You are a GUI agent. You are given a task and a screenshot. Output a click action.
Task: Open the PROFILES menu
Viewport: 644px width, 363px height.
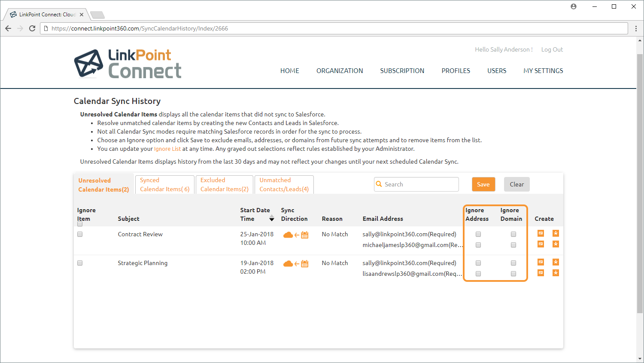click(456, 71)
